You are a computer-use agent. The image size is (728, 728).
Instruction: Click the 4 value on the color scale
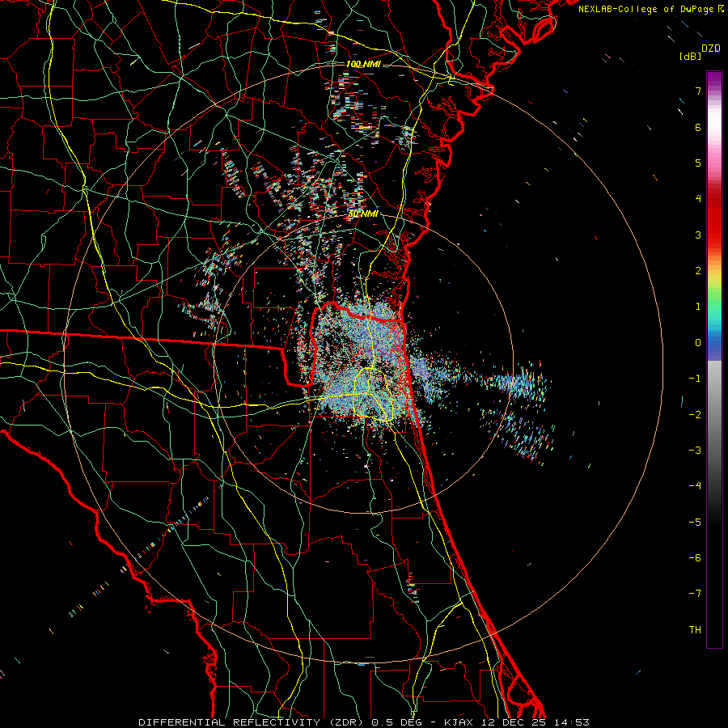click(x=698, y=199)
